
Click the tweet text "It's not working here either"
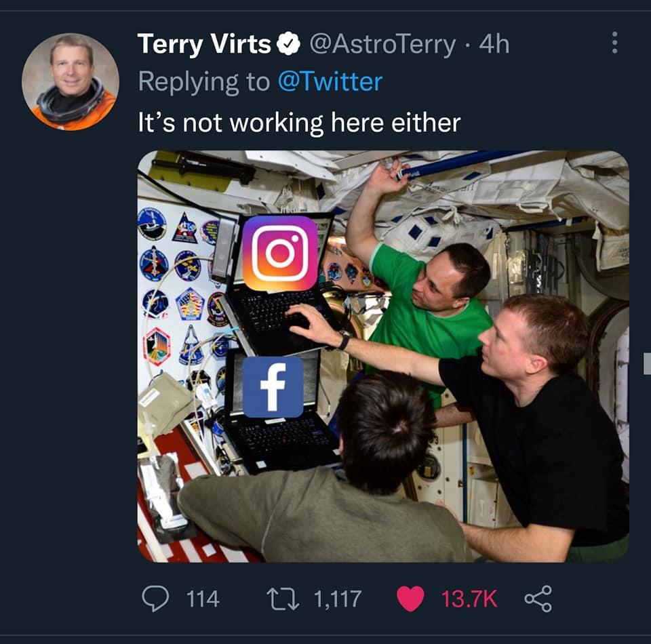(299, 123)
